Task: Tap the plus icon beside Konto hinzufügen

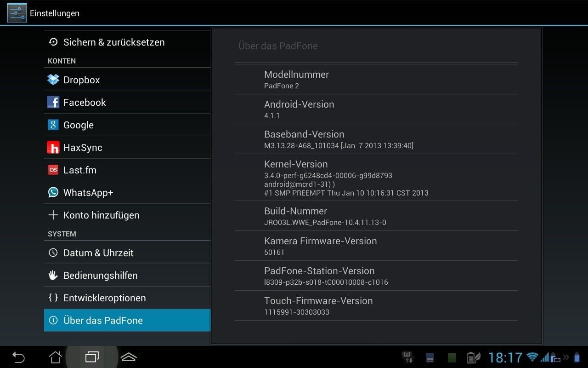Action: click(x=53, y=215)
